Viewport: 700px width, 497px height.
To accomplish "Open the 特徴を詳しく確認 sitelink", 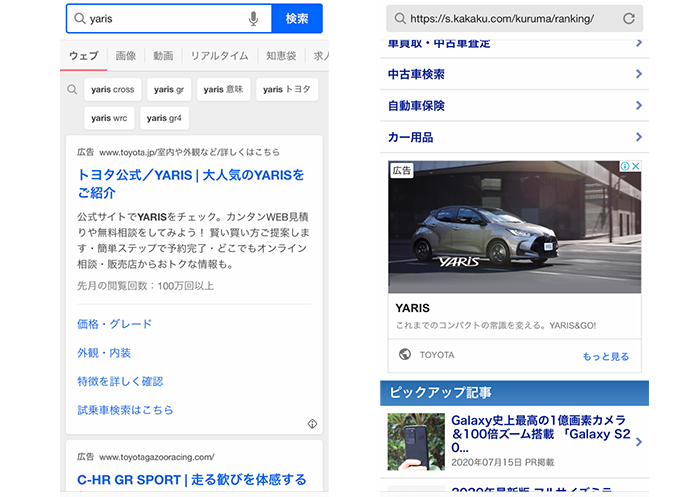I will click(120, 381).
